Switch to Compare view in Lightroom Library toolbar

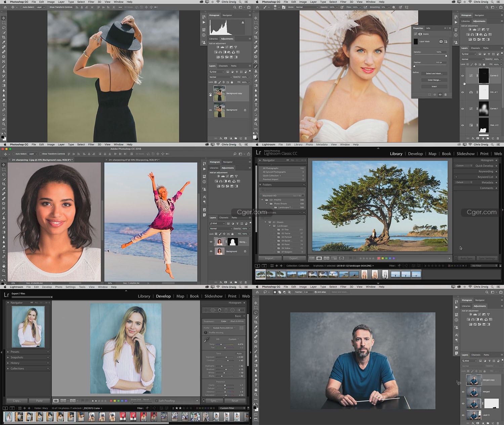(x=326, y=258)
